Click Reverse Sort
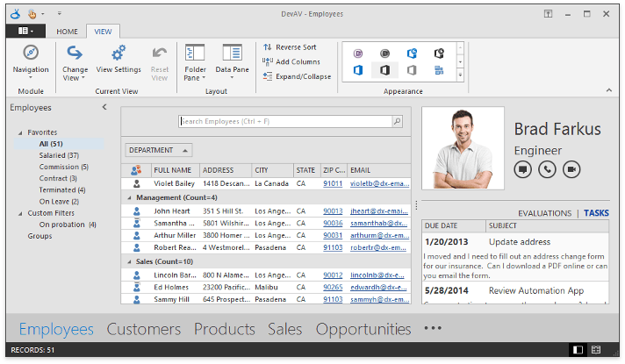This screenshot has width=625, height=364. 290,47
